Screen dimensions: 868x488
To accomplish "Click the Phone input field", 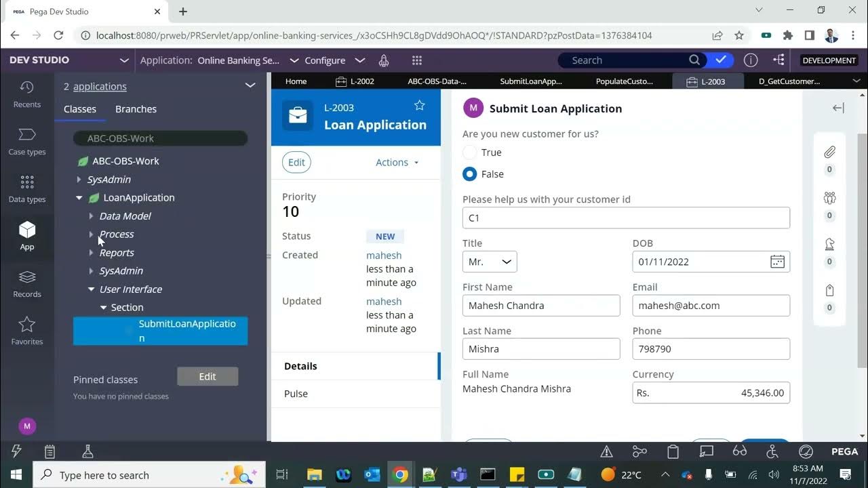I will (711, 349).
